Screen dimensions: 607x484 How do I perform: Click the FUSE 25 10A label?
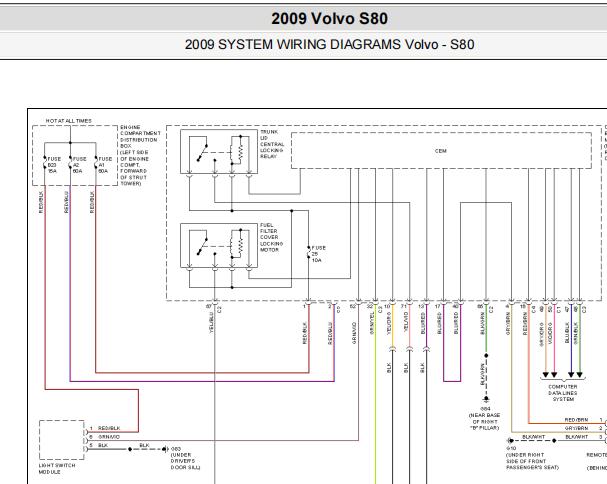pyautogui.click(x=318, y=254)
